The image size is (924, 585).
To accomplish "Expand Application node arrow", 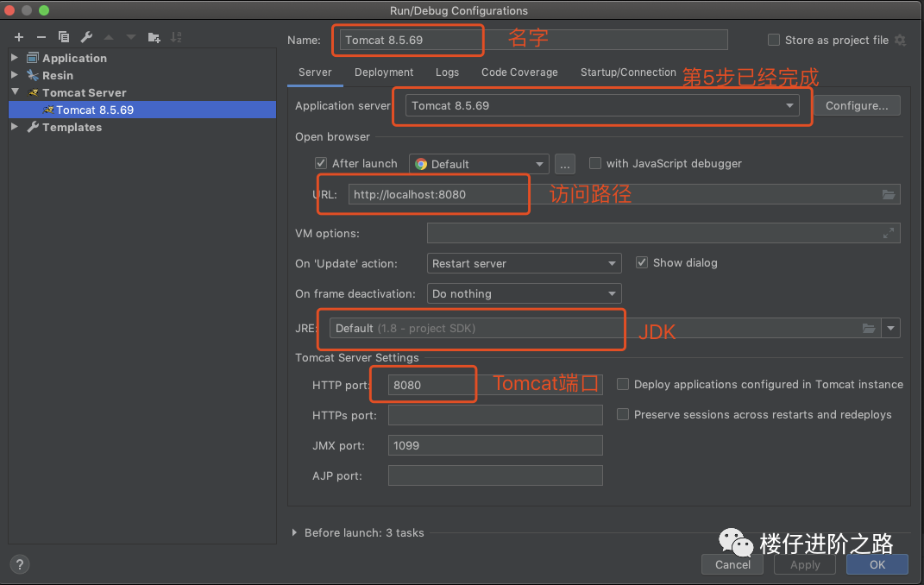I will 15,58.
